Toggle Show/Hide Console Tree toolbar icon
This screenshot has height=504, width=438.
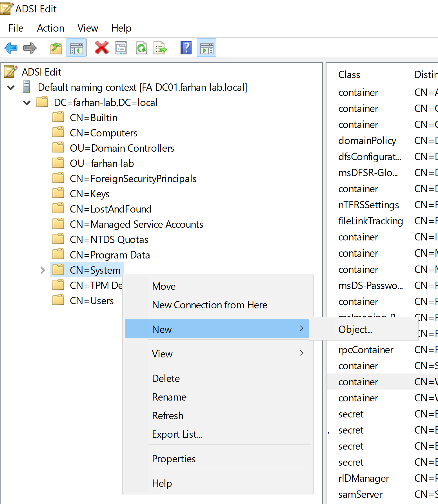(x=76, y=48)
